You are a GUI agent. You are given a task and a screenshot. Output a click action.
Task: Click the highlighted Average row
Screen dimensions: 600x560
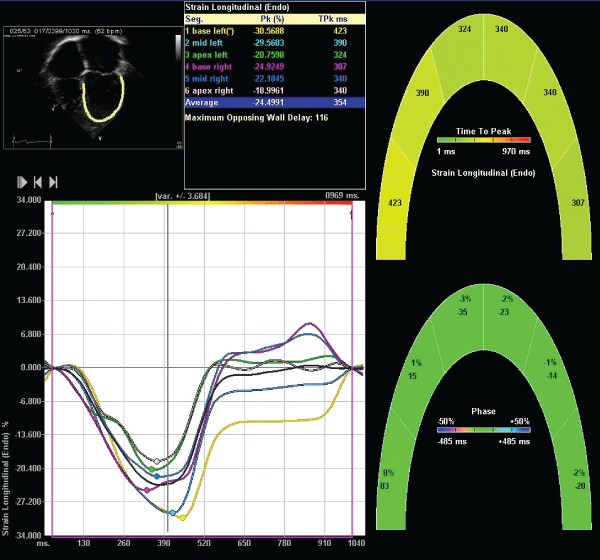[x=275, y=103]
